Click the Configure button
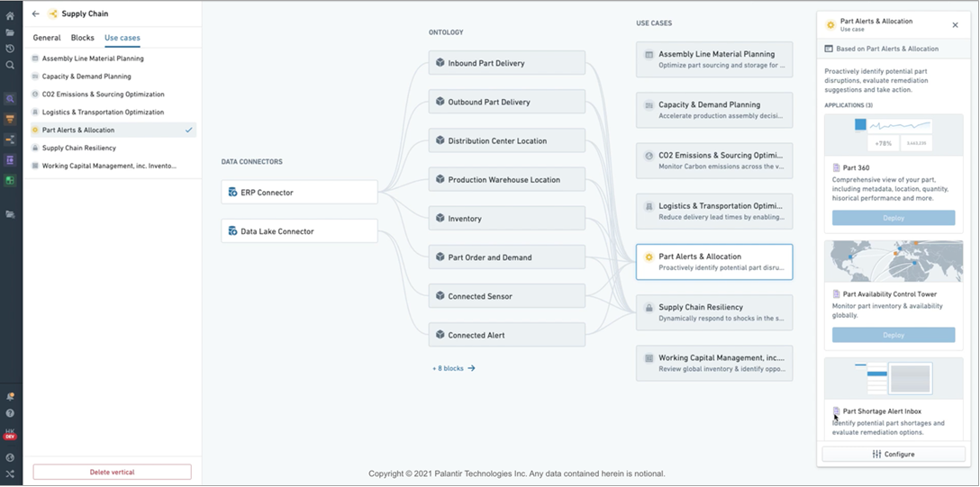The image size is (980, 487). point(894,454)
